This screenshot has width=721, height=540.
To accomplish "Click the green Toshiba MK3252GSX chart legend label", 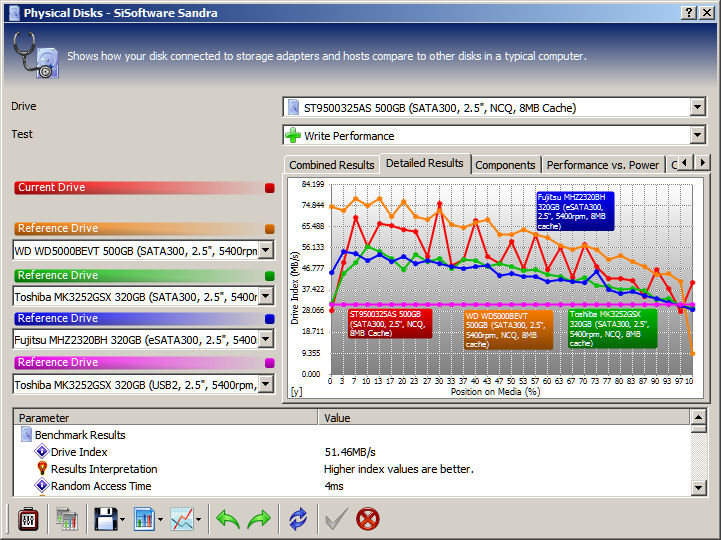I will [612, 328].
